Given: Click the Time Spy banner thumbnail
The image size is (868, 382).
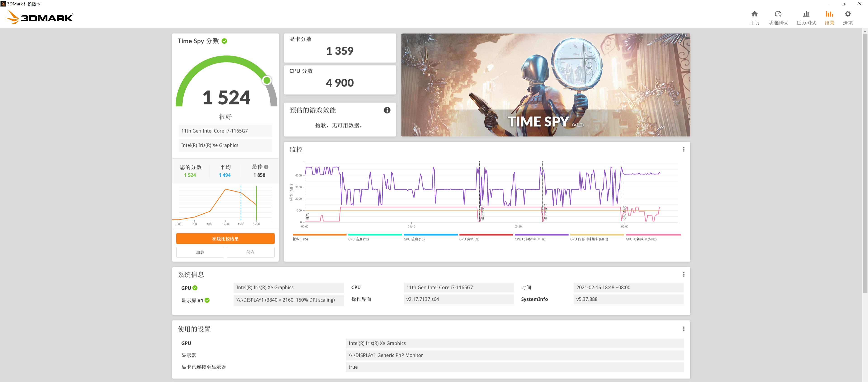Looking at the screenshot, I should click(x=545, y=85).
